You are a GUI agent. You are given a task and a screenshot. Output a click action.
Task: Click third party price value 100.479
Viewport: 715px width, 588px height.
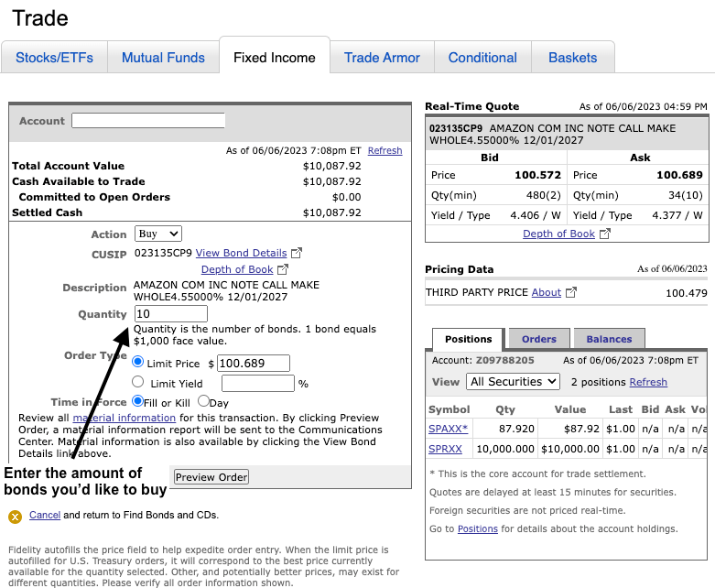click(x=687, y=293)
